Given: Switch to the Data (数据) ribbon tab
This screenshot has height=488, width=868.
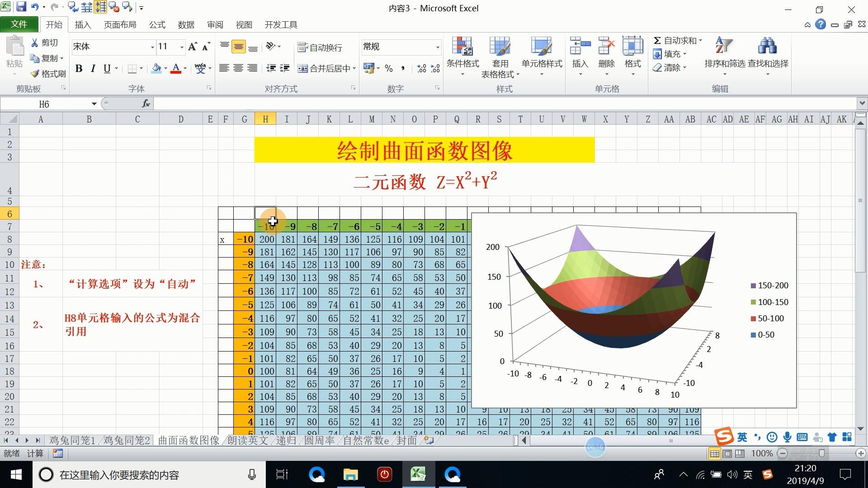Looking at the screenshot, I should [186, 25].
